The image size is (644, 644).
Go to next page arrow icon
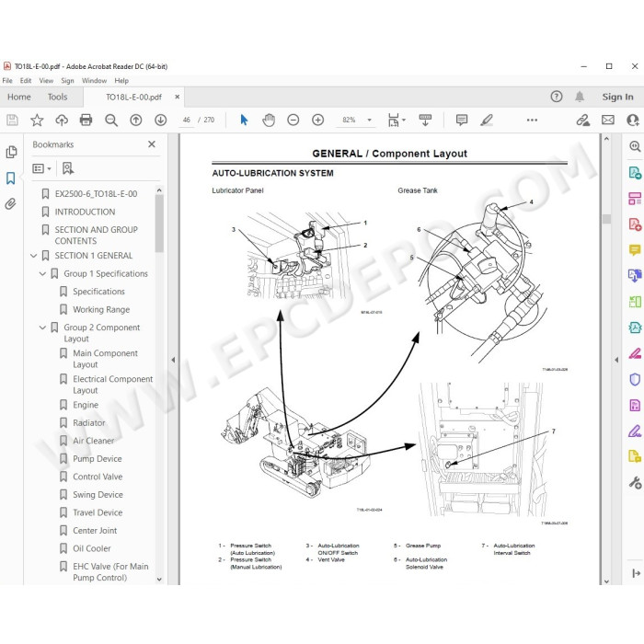pos(161,120)
